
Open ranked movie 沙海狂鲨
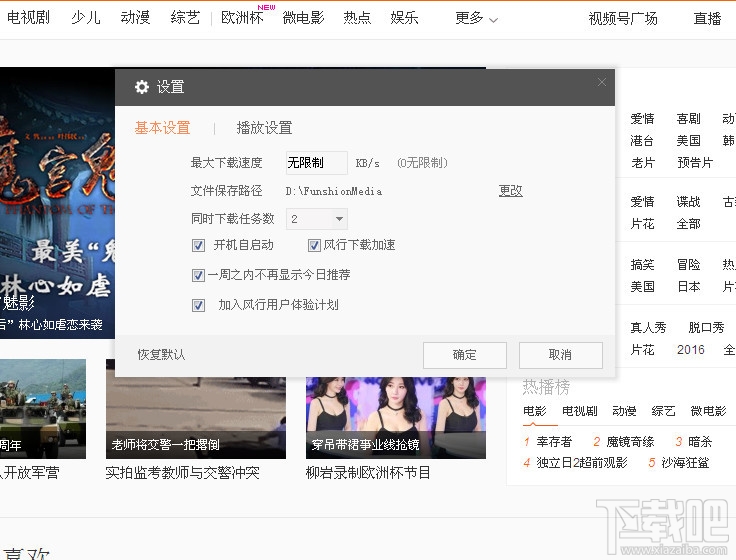685,463
